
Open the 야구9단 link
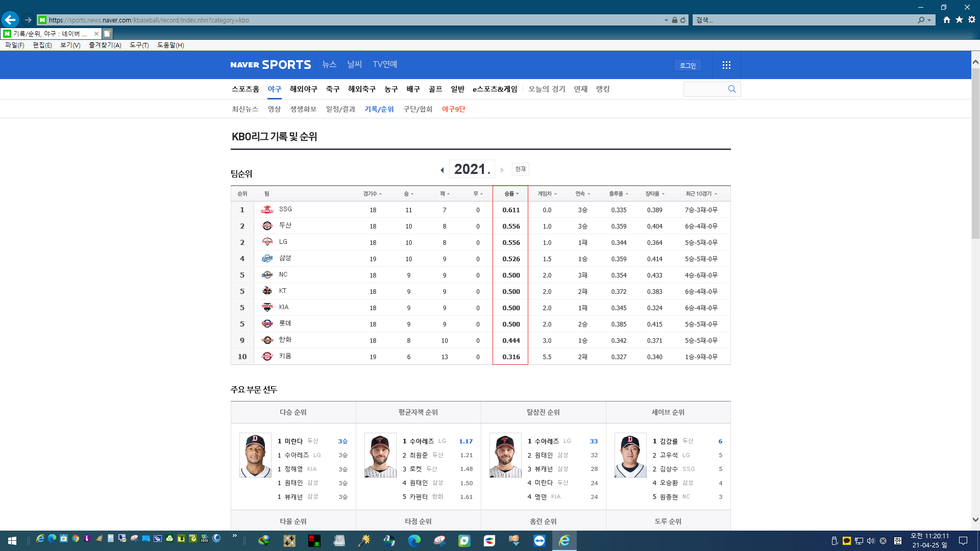point(453,109)
